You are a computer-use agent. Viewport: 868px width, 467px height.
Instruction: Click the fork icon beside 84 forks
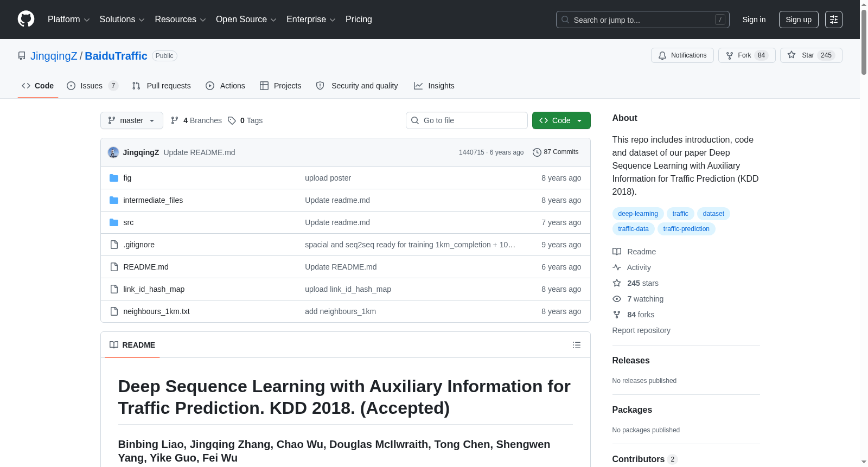point(617,315)
